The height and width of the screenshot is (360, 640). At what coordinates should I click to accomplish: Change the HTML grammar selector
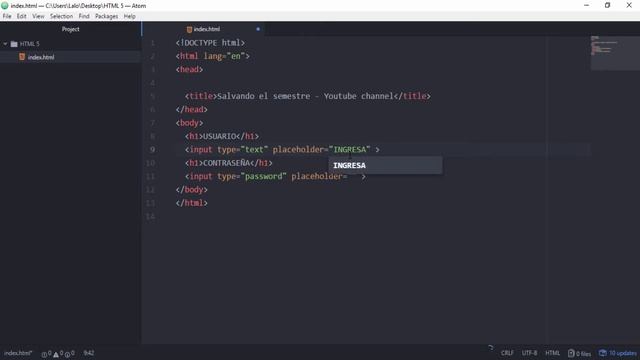(x=553, y=353)
